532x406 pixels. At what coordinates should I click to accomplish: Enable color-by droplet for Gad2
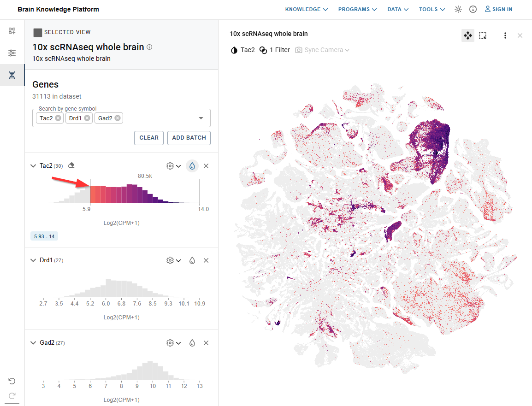point(192,343)
